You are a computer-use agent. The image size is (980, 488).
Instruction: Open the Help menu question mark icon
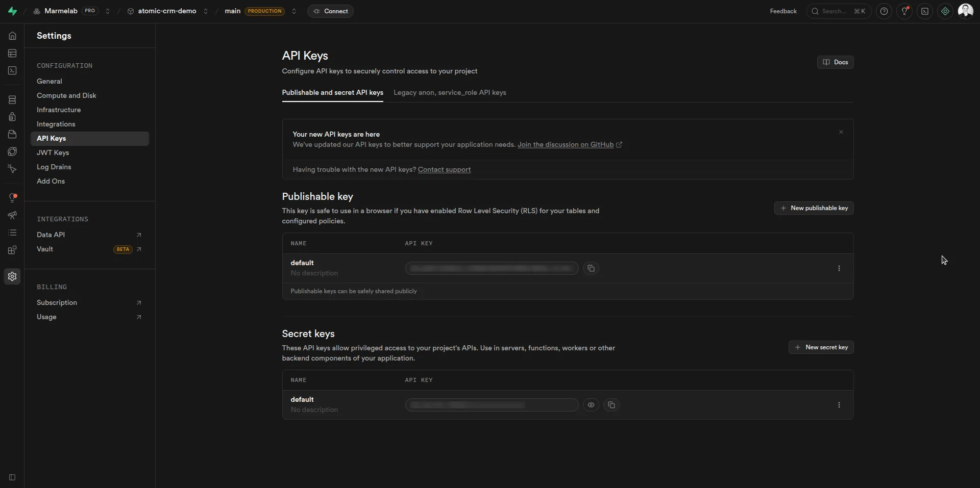(884, 11)
